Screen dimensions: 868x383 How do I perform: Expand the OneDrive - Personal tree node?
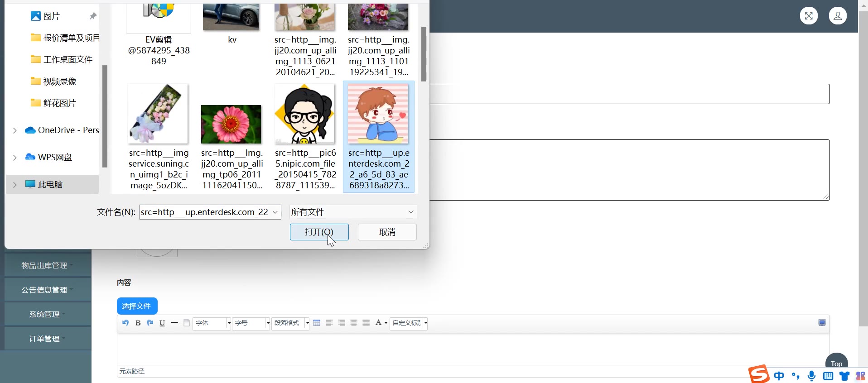(x=14, y=130)
